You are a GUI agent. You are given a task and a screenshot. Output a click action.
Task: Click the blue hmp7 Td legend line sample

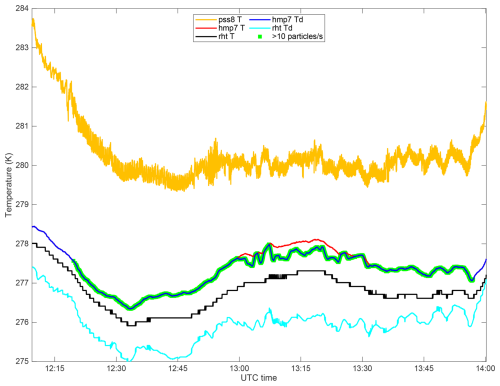pos(259,20)
